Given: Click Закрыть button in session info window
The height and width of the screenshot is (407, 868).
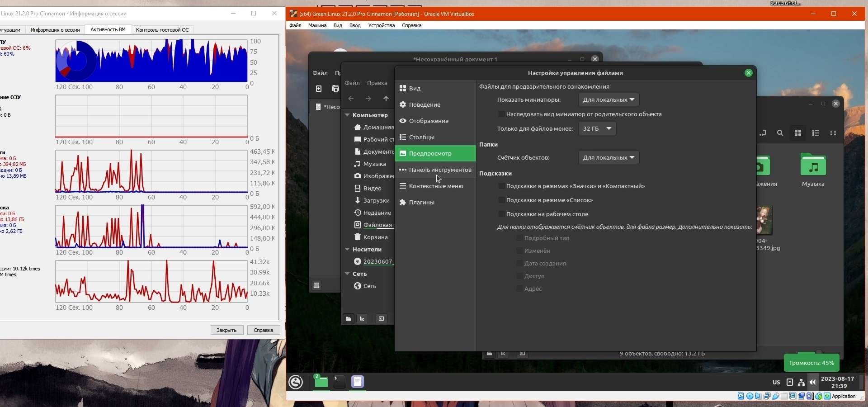Looking at the screenshot, I should (x=227, y=330).
